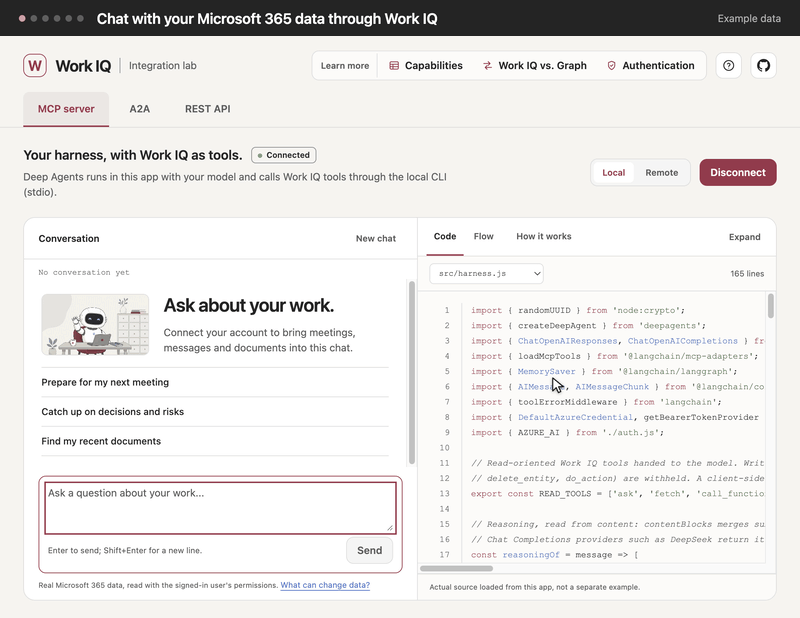Switch to the A2A tab
Viewport: 800px width, 618px height.
pyautogui.click(x=139, y=109)
